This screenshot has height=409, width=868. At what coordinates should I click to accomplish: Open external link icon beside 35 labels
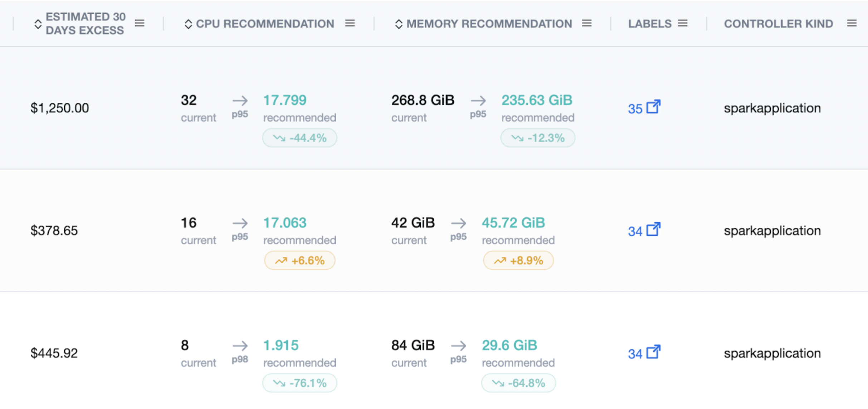[653, 107]
